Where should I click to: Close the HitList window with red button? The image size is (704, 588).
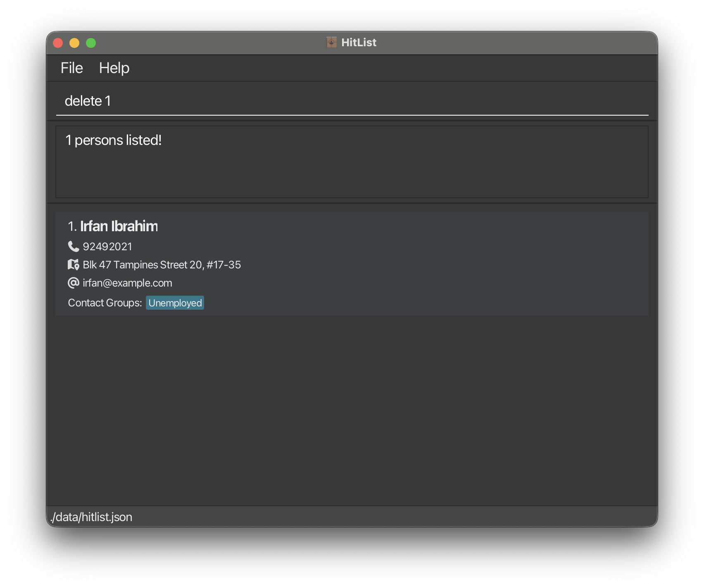[58, 43]
